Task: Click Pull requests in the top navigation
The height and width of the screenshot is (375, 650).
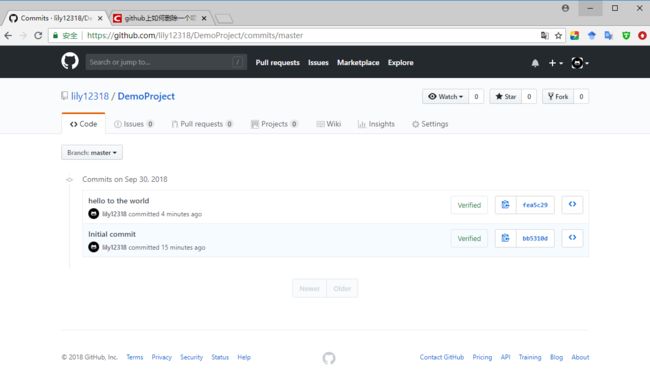Action: [277, 63]
